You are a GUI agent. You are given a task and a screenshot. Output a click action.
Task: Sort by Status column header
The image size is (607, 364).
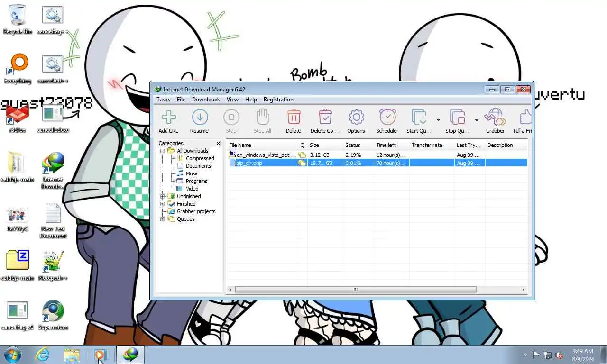click(x=358, y=145)
